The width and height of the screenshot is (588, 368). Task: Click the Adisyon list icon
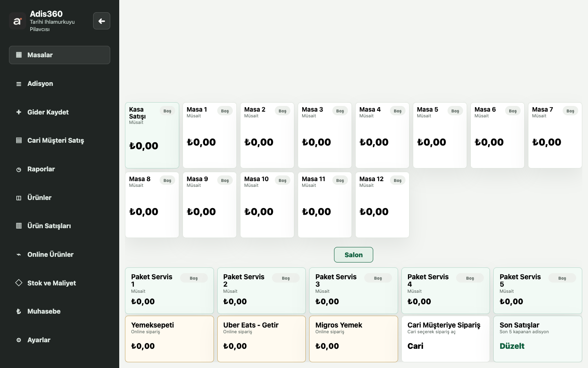pyautogui.click(x=19, y=84)
